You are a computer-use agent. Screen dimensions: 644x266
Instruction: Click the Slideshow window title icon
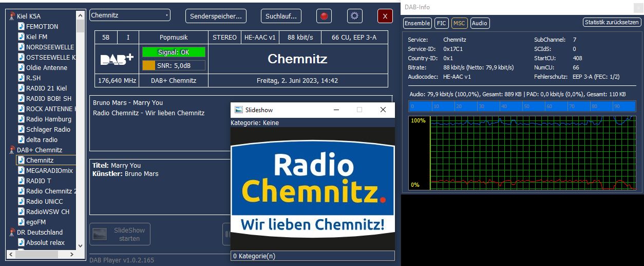tap(238, 110)
